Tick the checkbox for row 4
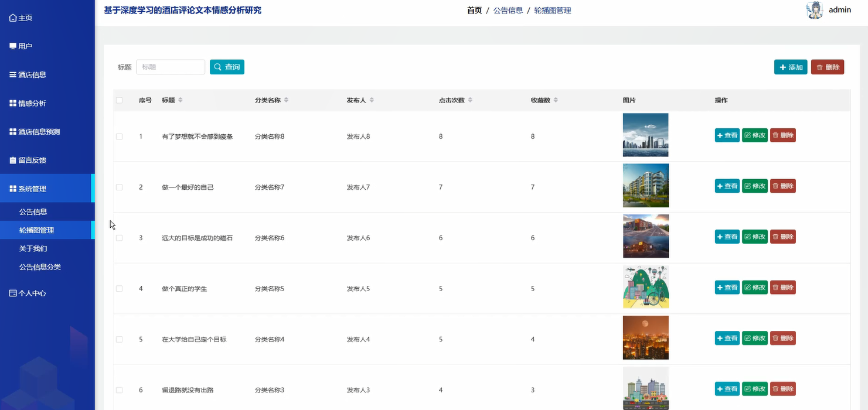 (120, 289)
